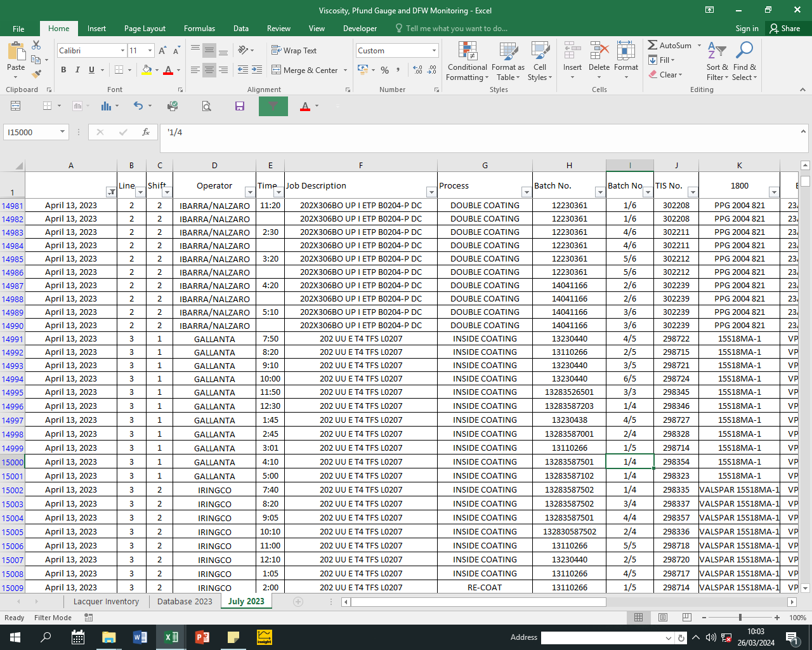This screenshot has width=812, height=650.
Task: Click the zoom slider handle in status bar
Action: coord(740,618)
